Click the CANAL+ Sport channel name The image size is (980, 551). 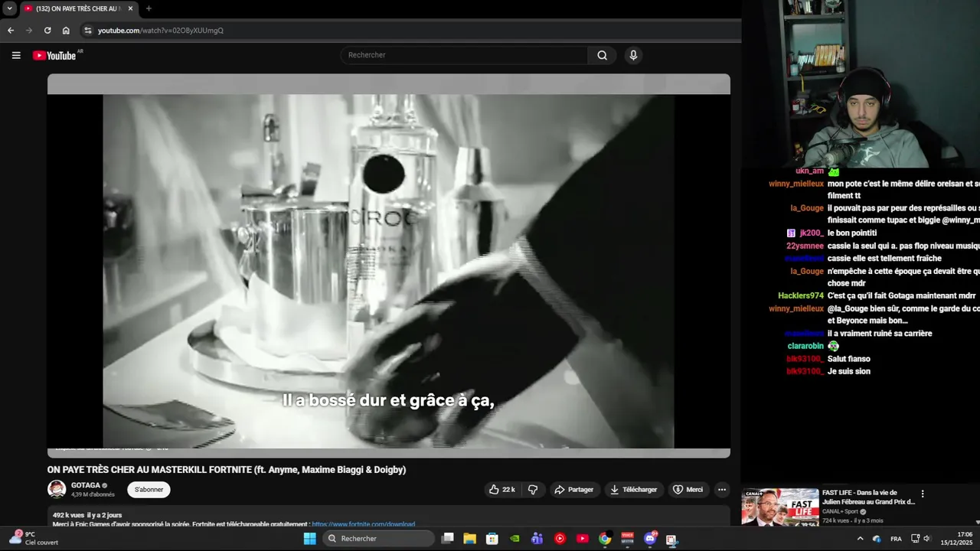coord(840,511)
